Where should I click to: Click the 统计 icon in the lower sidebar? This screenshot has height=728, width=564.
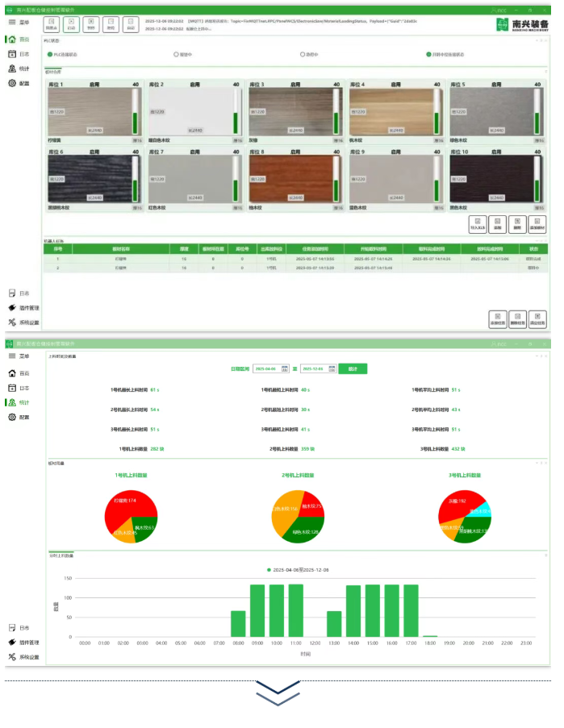(x=12, y=402)
